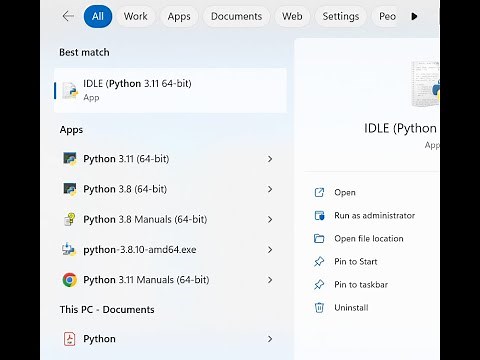
Task: Click Open in the IDLE details pane
Action: click(x=345, y=192)
